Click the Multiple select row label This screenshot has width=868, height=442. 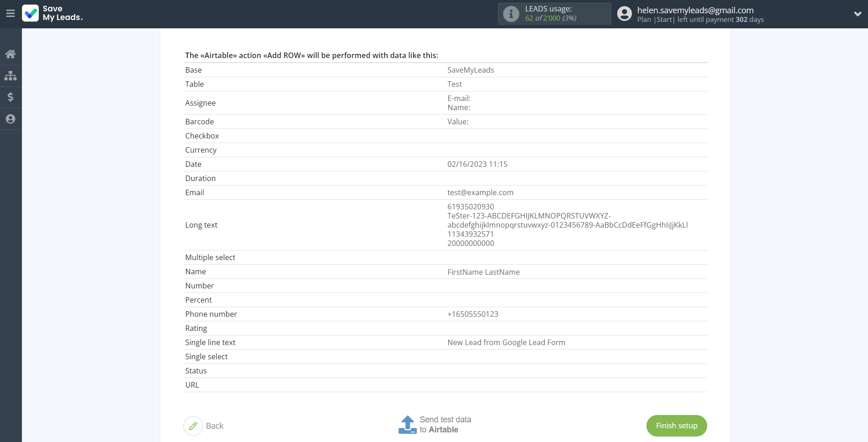click(x=210, y=257)
